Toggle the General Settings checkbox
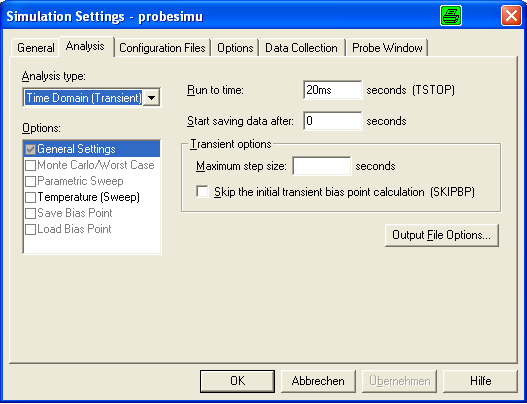 click(x=30, y=149)
